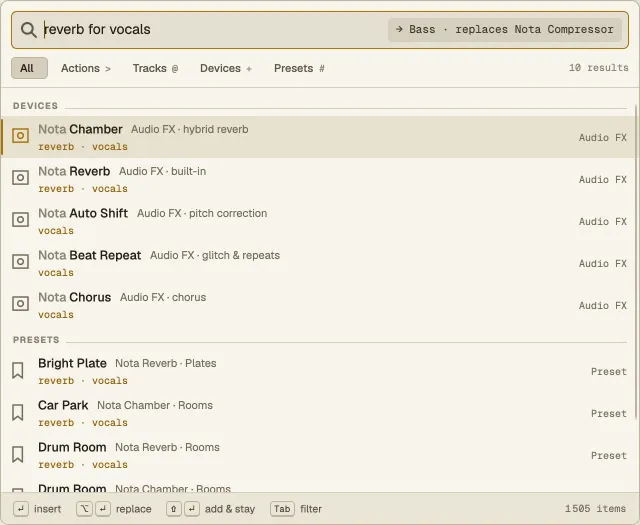Click the Preset type label on Car Park row
This screenshot has width=640, height=525.
click(x=609, y=414)
